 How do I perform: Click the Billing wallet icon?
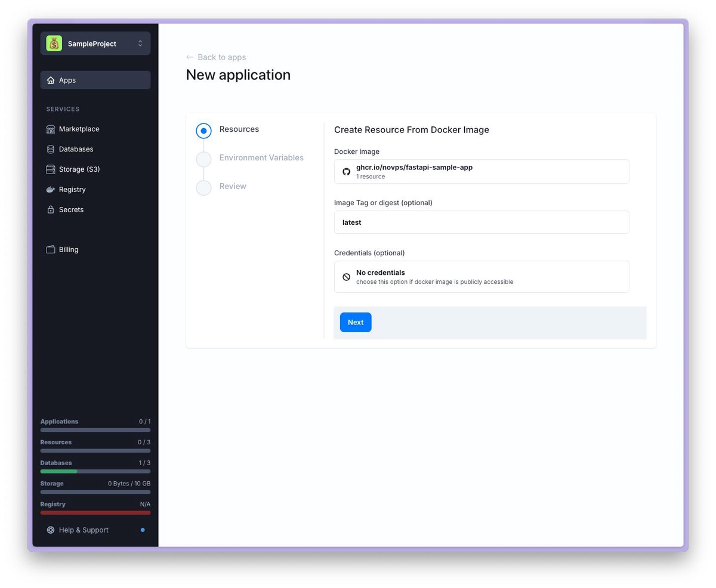51,249
